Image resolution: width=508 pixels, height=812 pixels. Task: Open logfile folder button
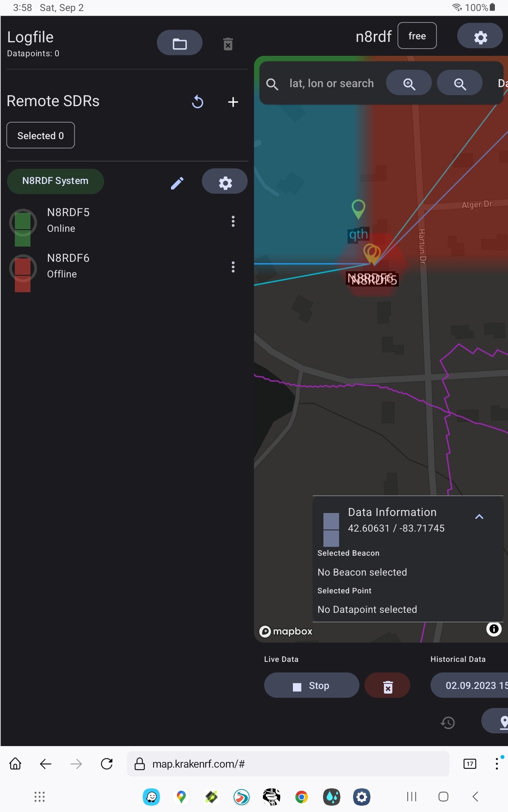pyautogui.click(x=179, y=43)
